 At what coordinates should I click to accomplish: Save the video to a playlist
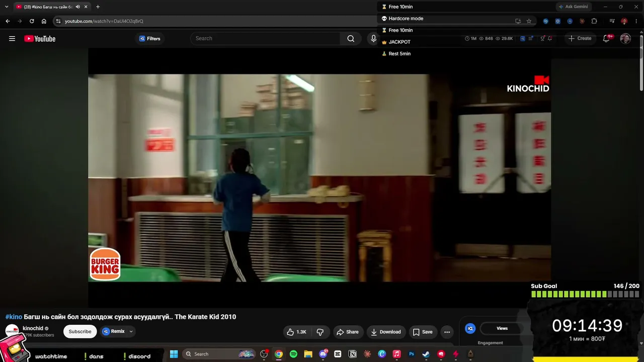pyautogui.click(x=423, y=332)
